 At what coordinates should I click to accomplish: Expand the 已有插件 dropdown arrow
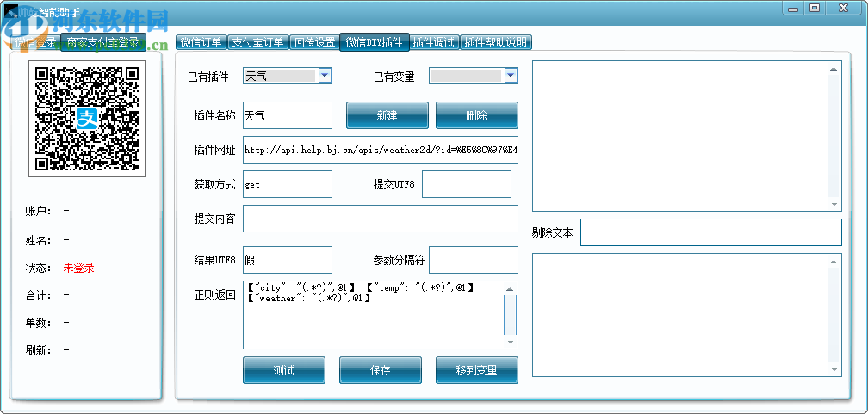tap(325, 76)
